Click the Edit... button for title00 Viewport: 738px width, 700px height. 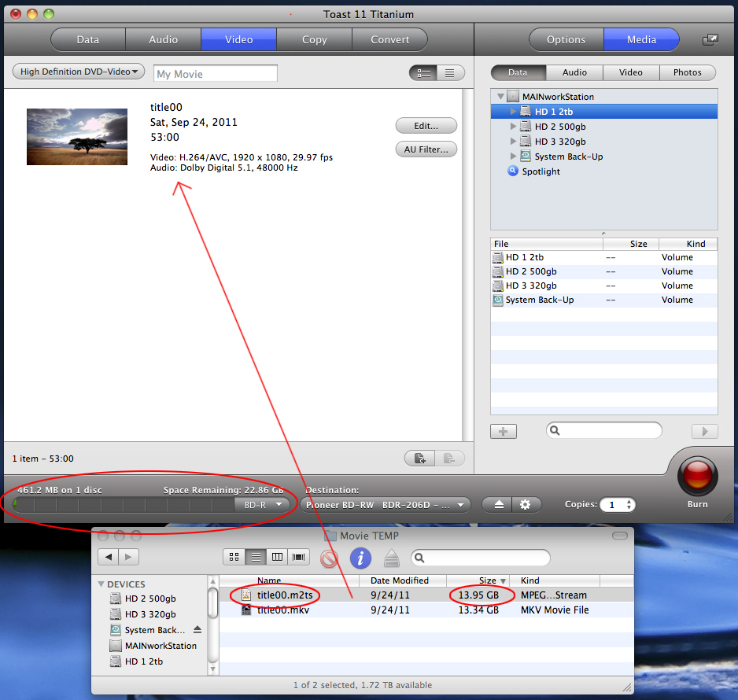426,126
